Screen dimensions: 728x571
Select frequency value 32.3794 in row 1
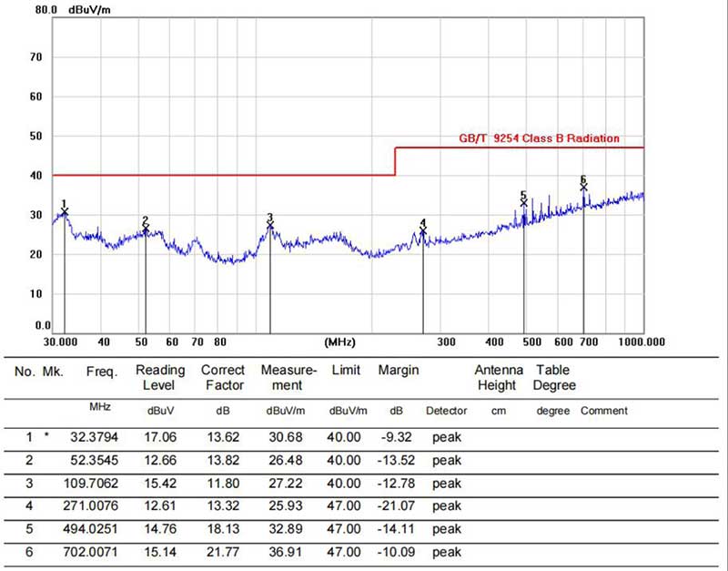tap(95, 437)
